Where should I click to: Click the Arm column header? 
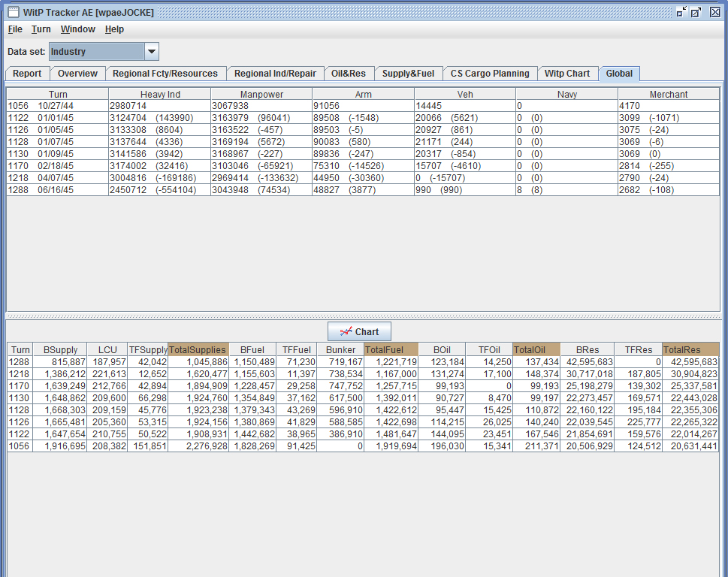[x=363, y=94]
